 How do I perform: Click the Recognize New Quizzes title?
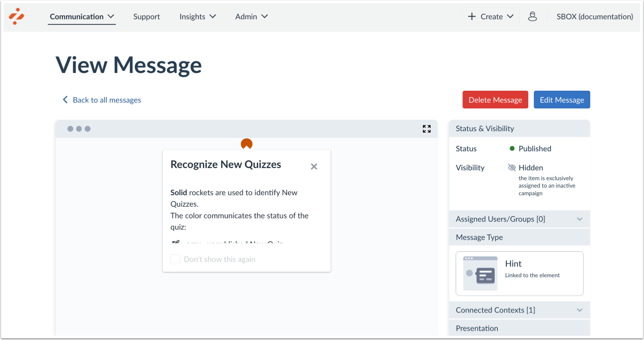[x=226, y=164]
